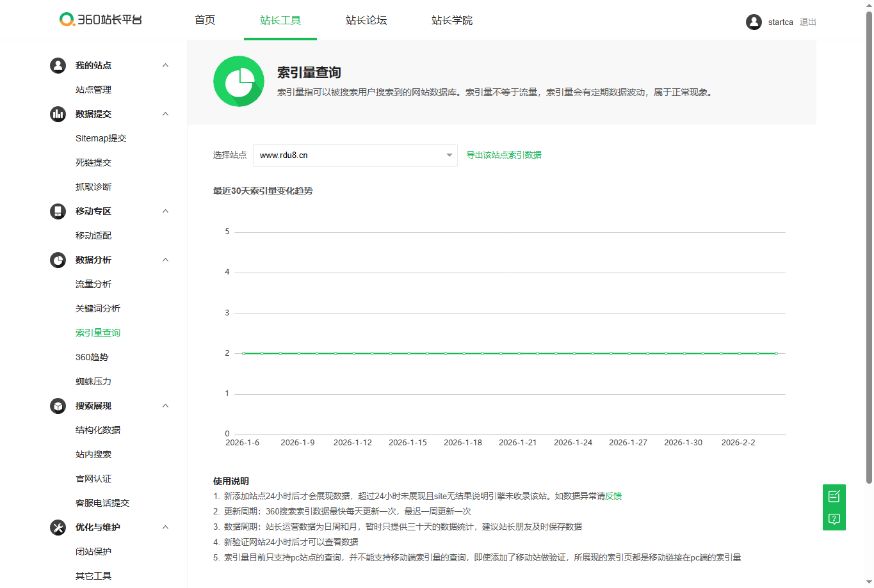Open the green feedback note icon

coord(834,496)
